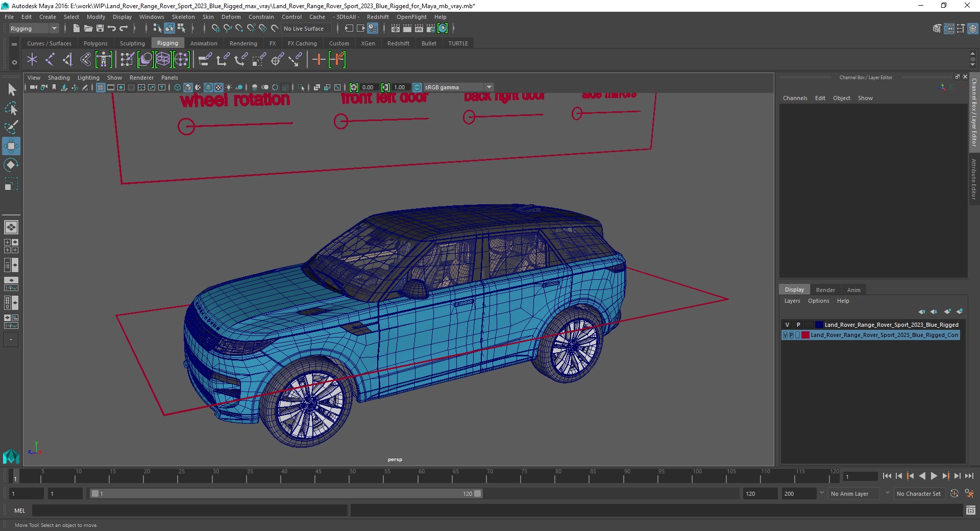Click the Open Scene folder icon
Viewport: 980px width, 531px height.
tap(88, 29)
